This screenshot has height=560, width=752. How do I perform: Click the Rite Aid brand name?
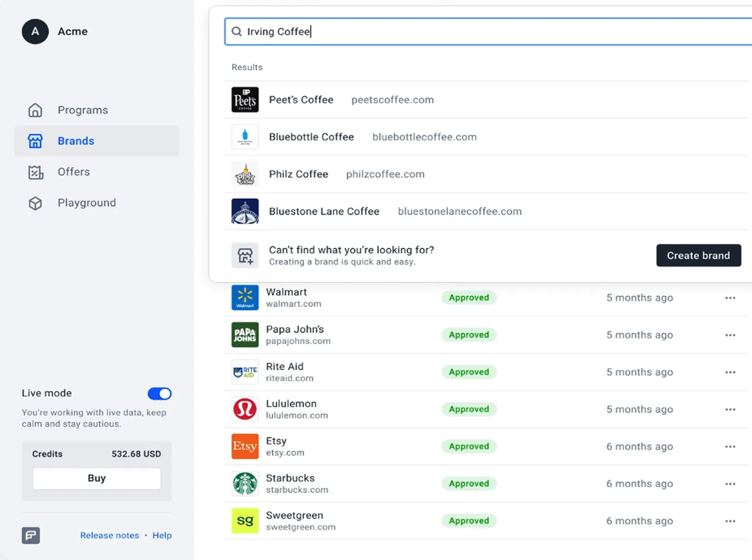coord(285,367)
